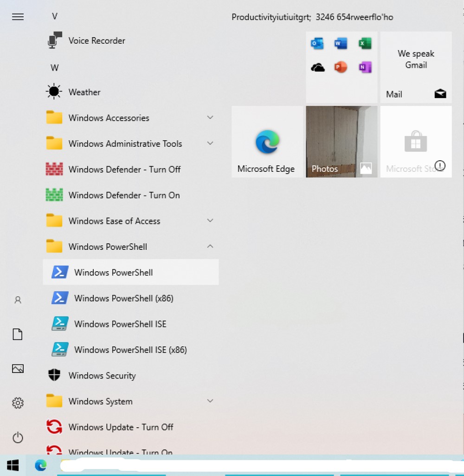Screen dimensions: 464x476
Task: Run Windows Defender - Turn On shortcut
Action: [131, 195]
